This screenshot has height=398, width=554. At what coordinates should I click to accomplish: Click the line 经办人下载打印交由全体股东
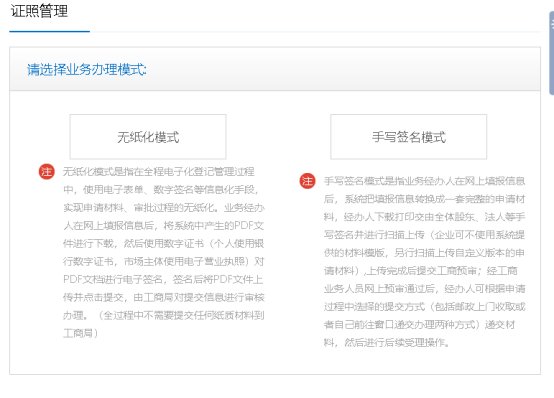click(x=424, y=217)
